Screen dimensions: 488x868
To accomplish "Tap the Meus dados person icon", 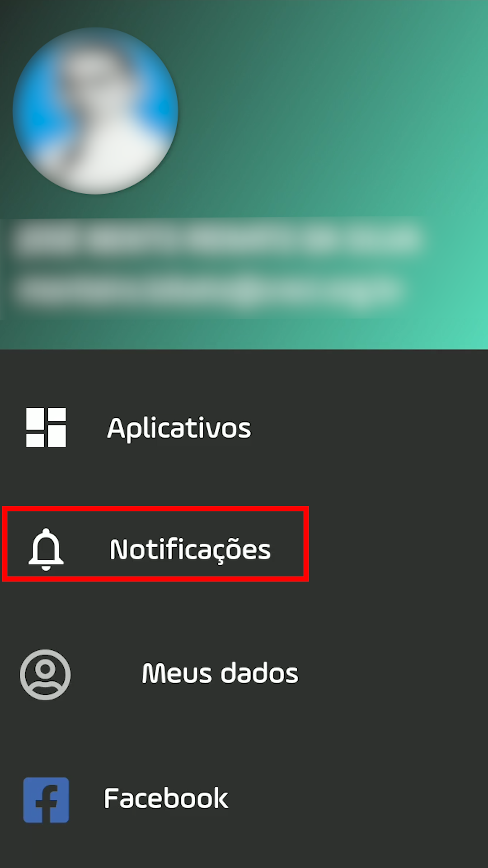I will coord(45,675).
